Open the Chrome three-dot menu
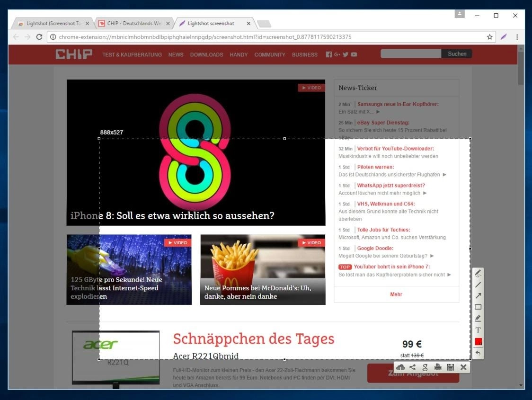This screenshot has width=532, height=400. 517,37
